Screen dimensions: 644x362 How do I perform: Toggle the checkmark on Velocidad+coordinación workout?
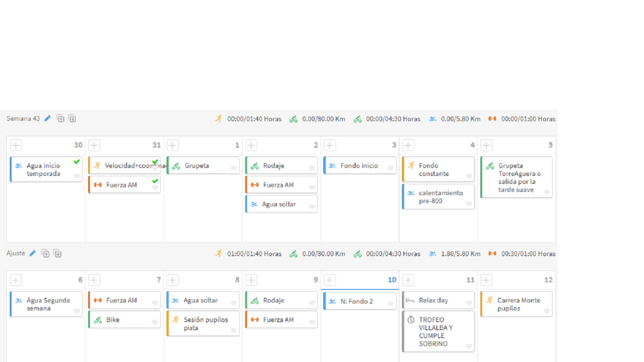155,162
